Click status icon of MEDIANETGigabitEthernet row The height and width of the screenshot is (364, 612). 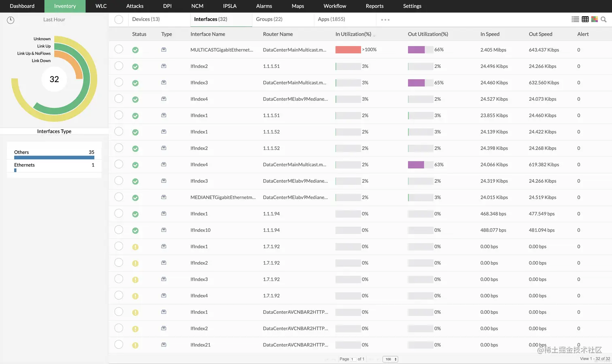coord(135,198)
